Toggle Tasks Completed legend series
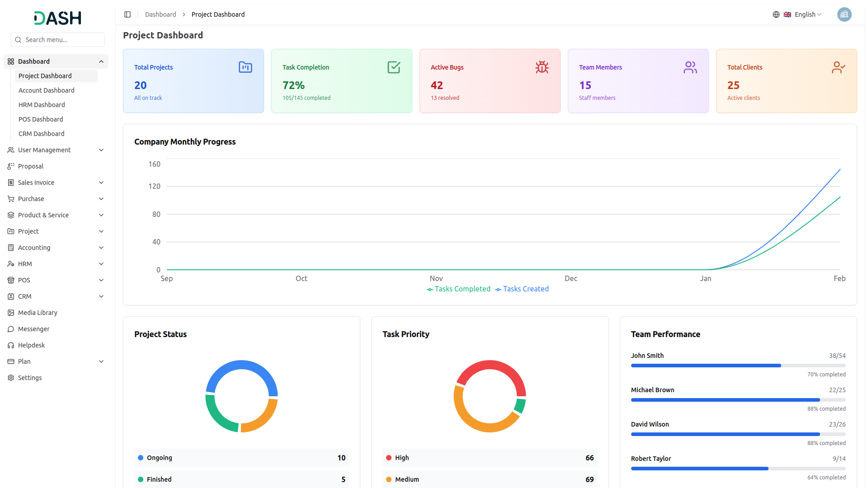 pyautogui.click(x=459, y=289)
